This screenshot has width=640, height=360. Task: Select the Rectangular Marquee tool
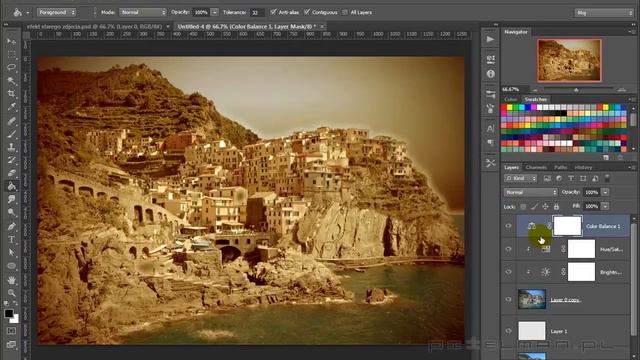tap(11, 54)
